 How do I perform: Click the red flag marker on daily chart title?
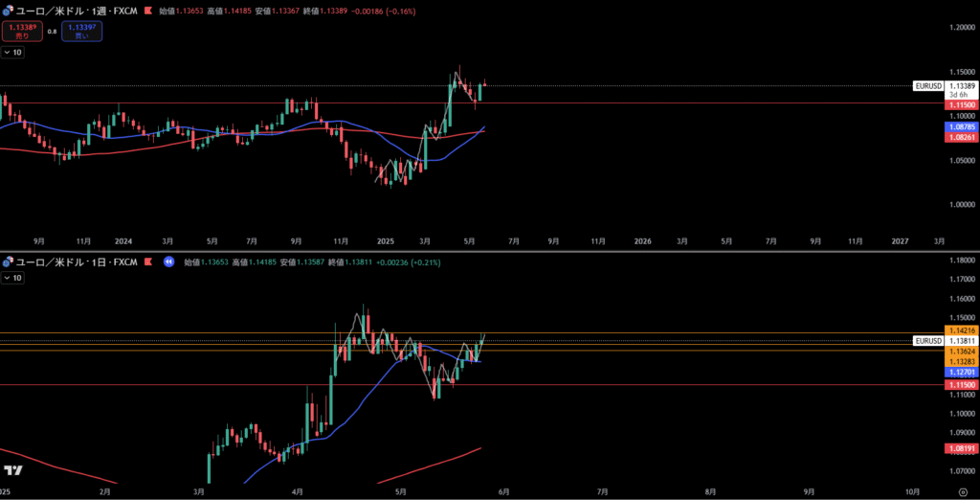click(149, 262)
